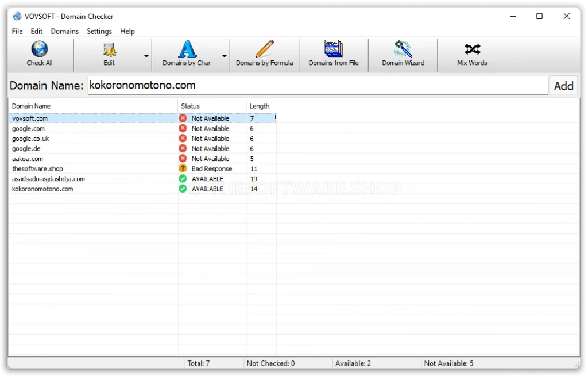Select the thesoftware.shop row
The height and width of the screenshot is (376, 588).
pyautogui.click(x=142, y=169)
